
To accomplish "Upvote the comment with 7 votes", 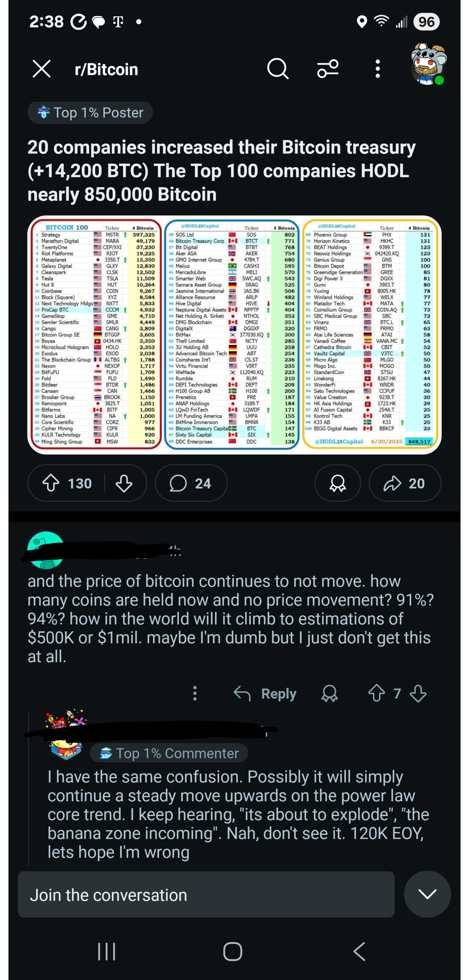I will [x=377, y=693].
